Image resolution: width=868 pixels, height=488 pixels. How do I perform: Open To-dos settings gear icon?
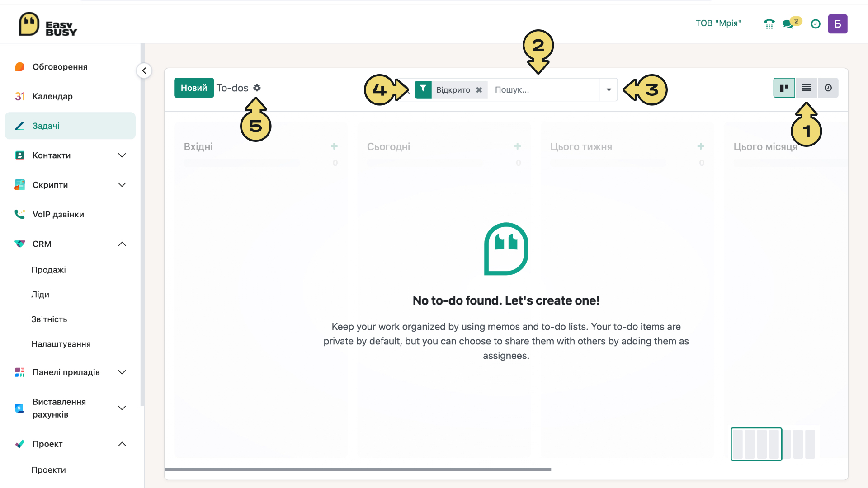tap(257, 88)
